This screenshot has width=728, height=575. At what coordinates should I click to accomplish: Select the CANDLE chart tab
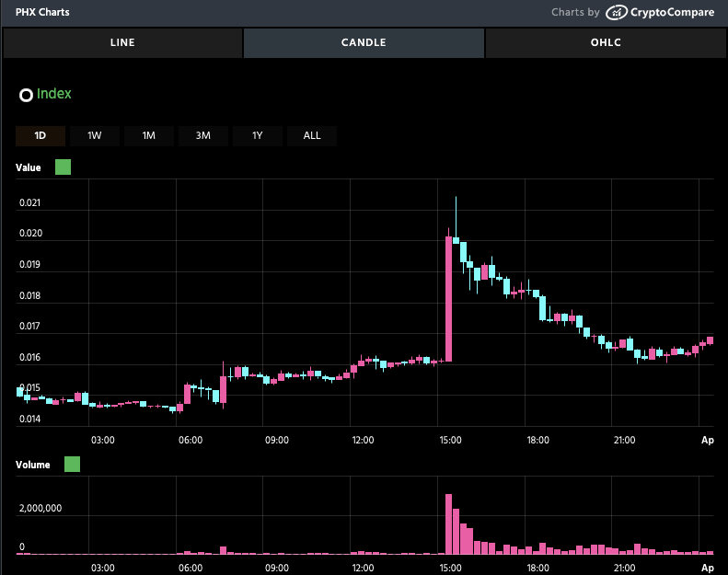[x=364, y=42]
